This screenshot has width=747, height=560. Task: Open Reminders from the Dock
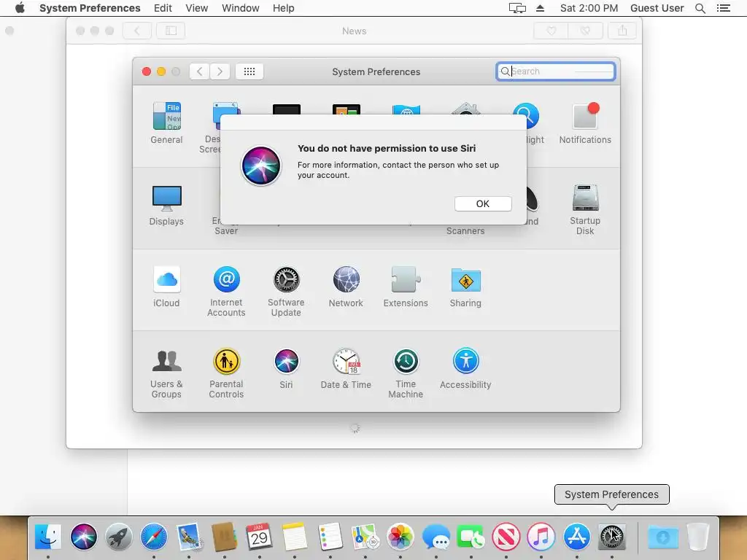pyautogui.click(x=330, y=537)
